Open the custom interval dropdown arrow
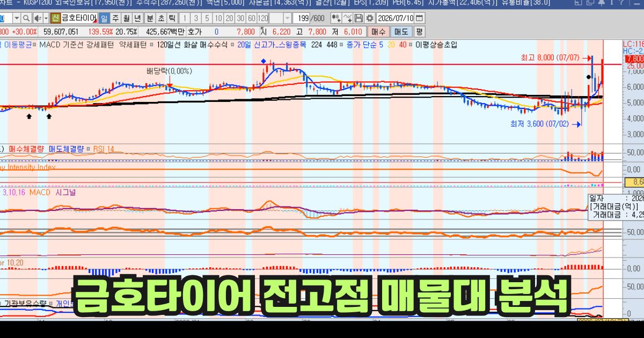644x338 pixels. (x=287, y=18)
